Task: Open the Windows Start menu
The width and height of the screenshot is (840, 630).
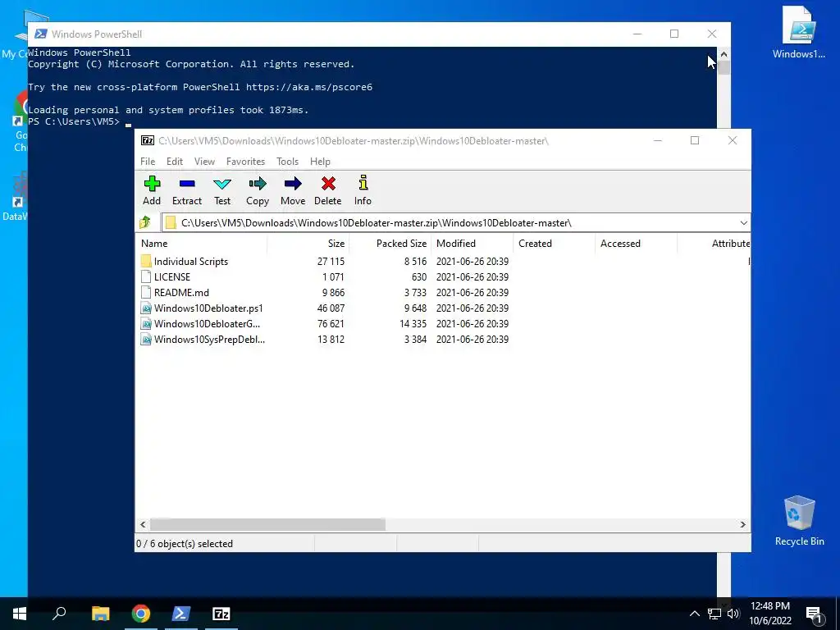Action: (20, 614)
